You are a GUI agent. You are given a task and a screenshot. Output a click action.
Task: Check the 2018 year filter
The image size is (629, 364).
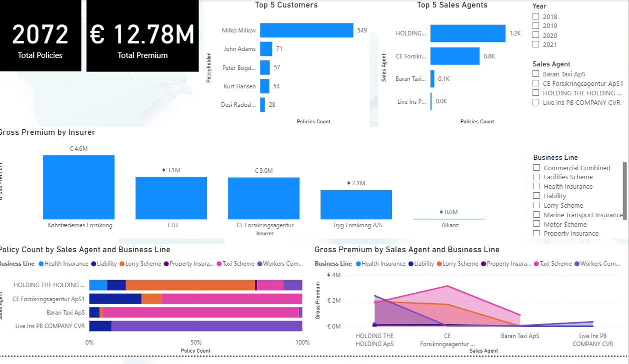[536, 16]
